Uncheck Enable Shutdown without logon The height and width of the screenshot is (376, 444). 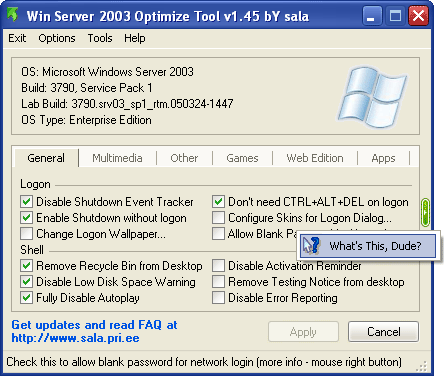(x=26, y=218)
